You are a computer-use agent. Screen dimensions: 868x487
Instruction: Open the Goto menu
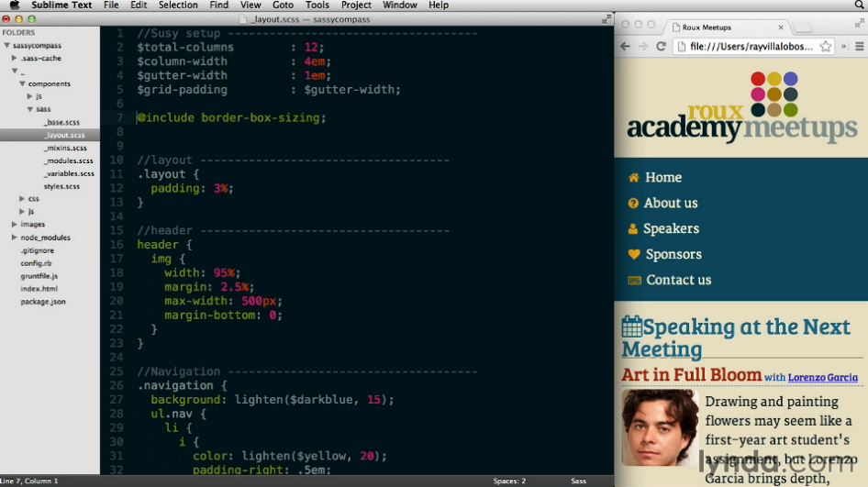click(x=283, y=5)
